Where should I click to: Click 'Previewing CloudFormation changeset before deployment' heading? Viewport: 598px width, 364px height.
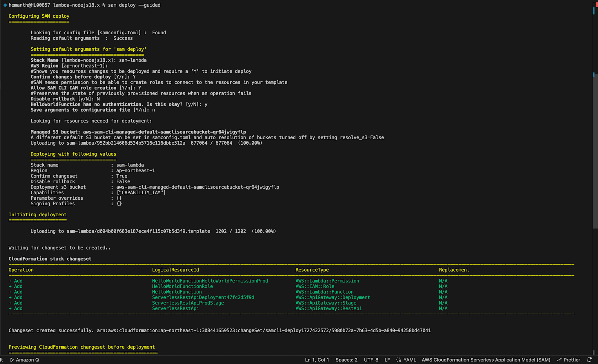coord(82,347)
